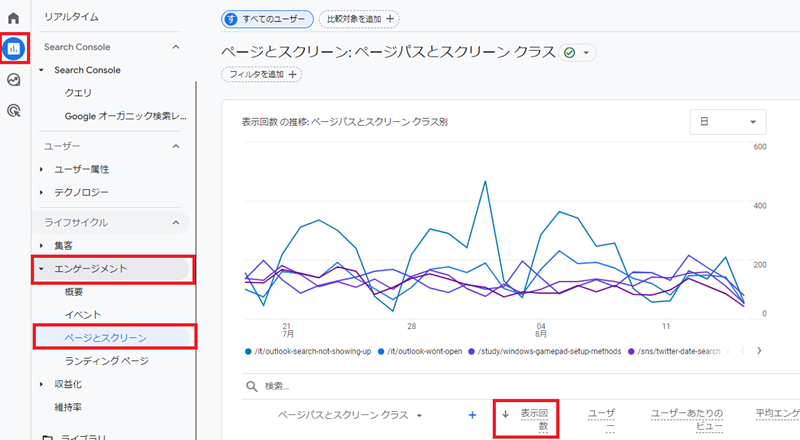Open the 概要 report under engagement
This screenshot has width=800, height=440.
(x=73, y=292)
